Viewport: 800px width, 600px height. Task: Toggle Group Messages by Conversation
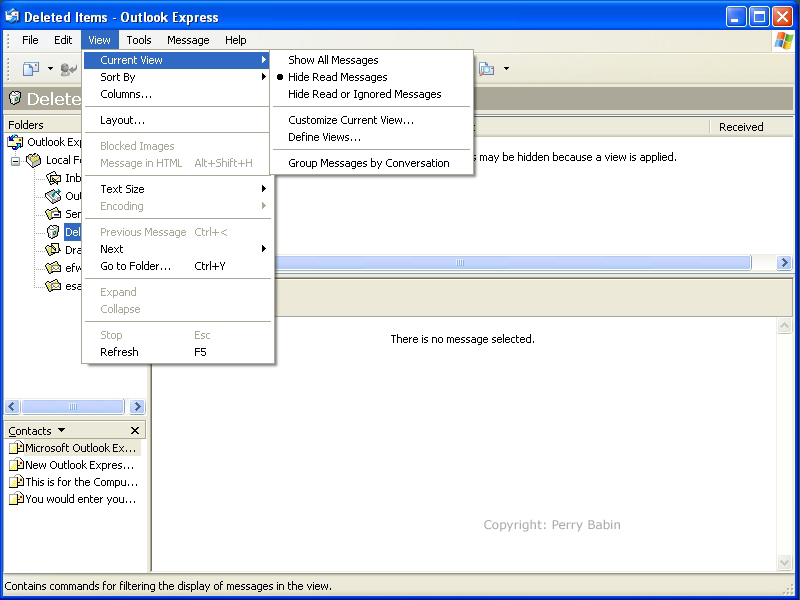click(368, 163)
